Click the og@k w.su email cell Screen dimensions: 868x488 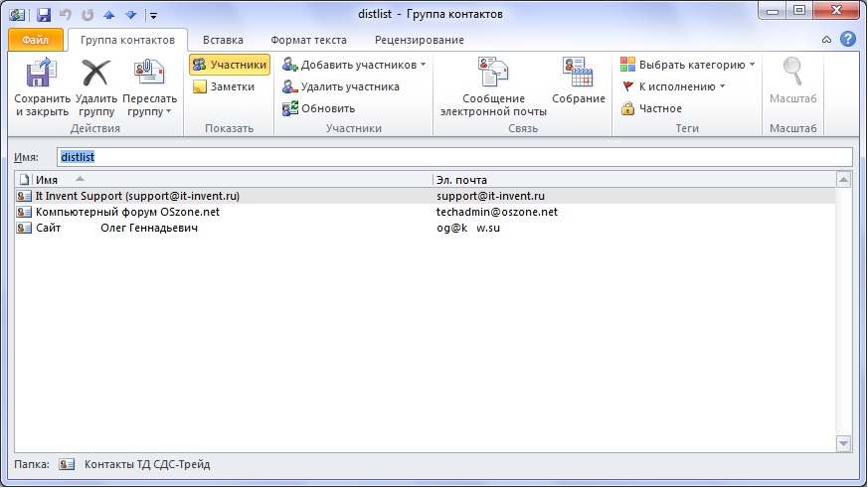point(468,228)
